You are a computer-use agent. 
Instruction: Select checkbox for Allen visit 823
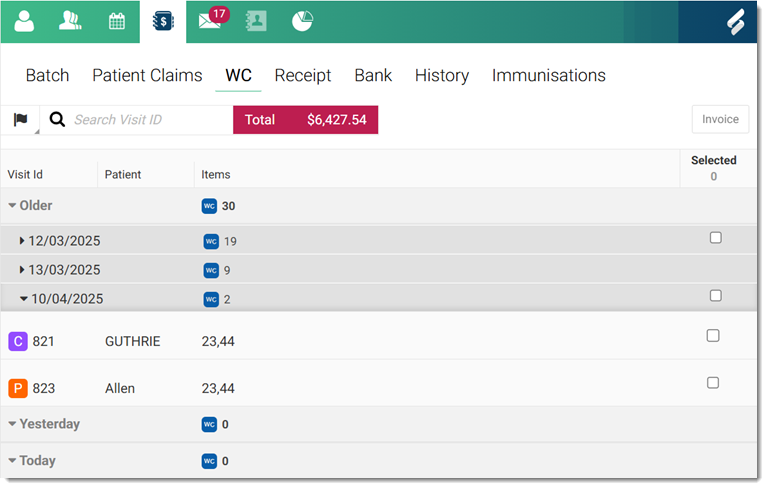point(713,382)
